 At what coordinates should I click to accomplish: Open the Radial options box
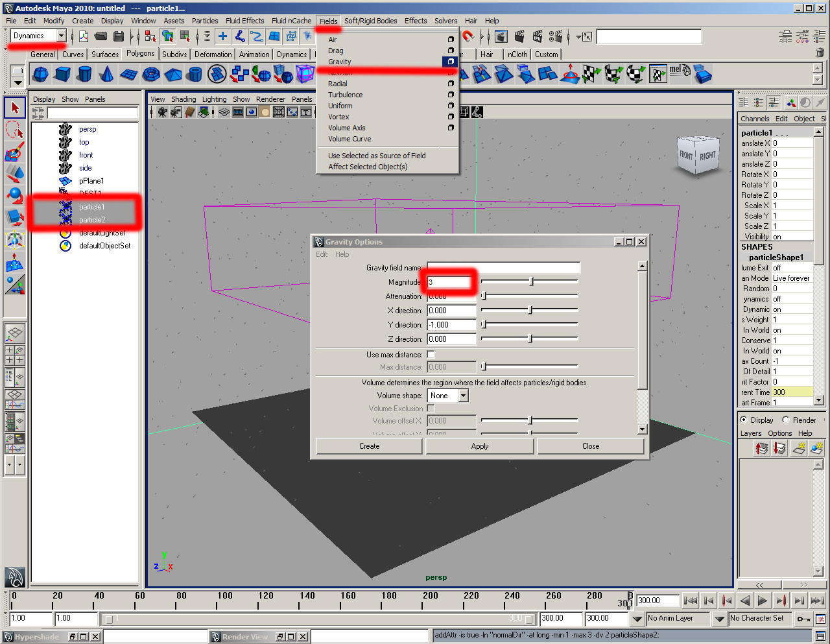[x=451, y=84]
